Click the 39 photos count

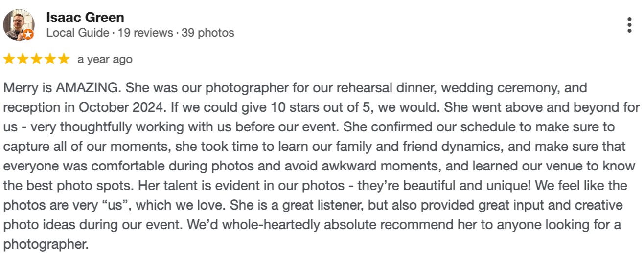(x=208, y=33)
